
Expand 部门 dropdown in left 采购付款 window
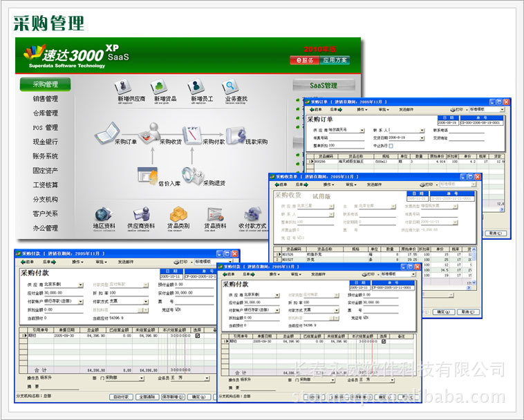tap(142, 379)
